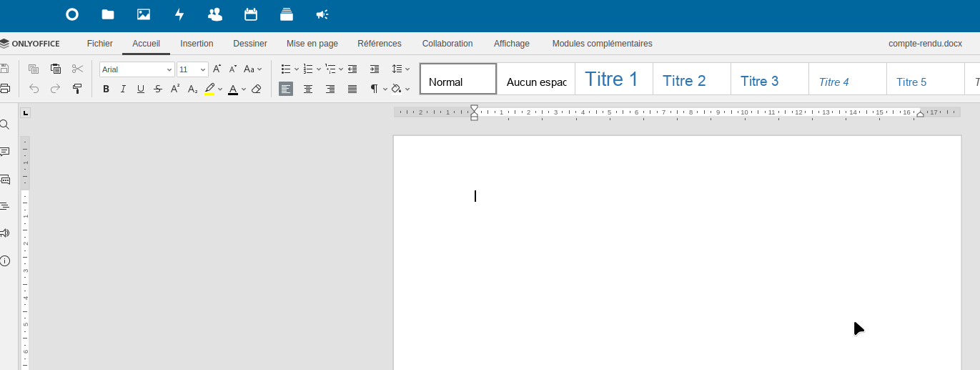Open the About info icon
980x370 pixels.
point(5,261)
